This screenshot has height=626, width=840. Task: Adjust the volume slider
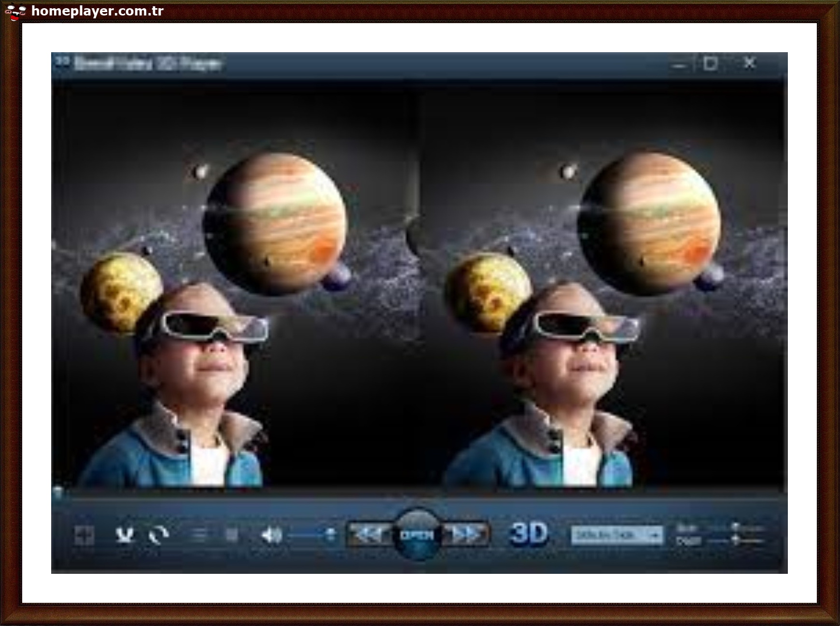[x=305, y=535]
